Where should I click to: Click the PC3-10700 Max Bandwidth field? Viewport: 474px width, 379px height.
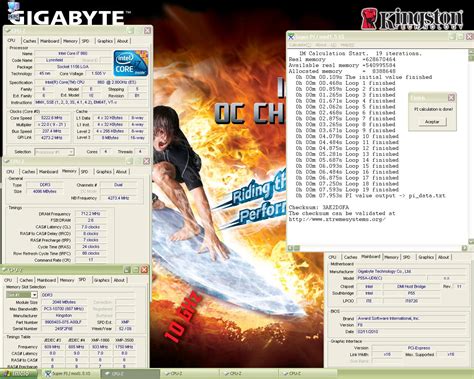64,309
